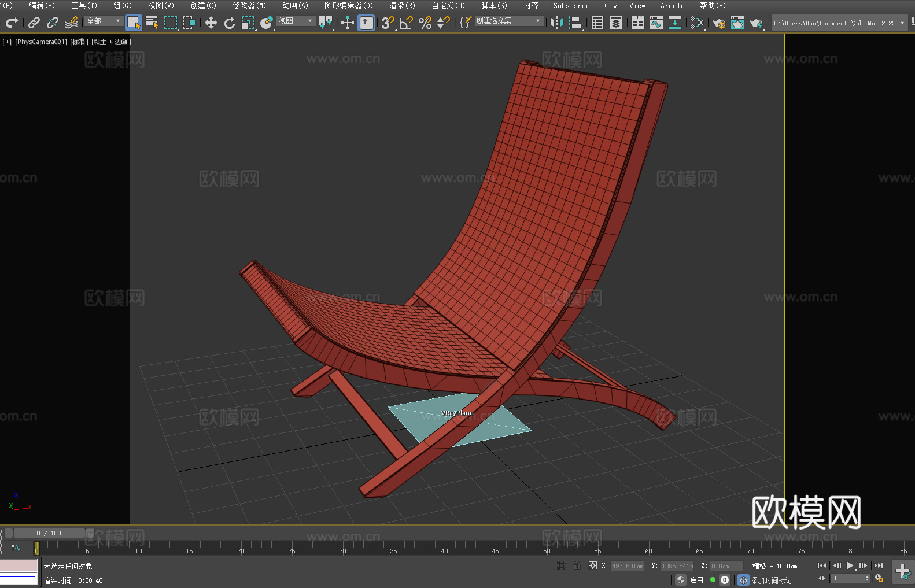Image resolution: width=915 pixels, height=588 pixels.
Task: Open Render Setup teapot-gear icon
Action: point(719,23)
